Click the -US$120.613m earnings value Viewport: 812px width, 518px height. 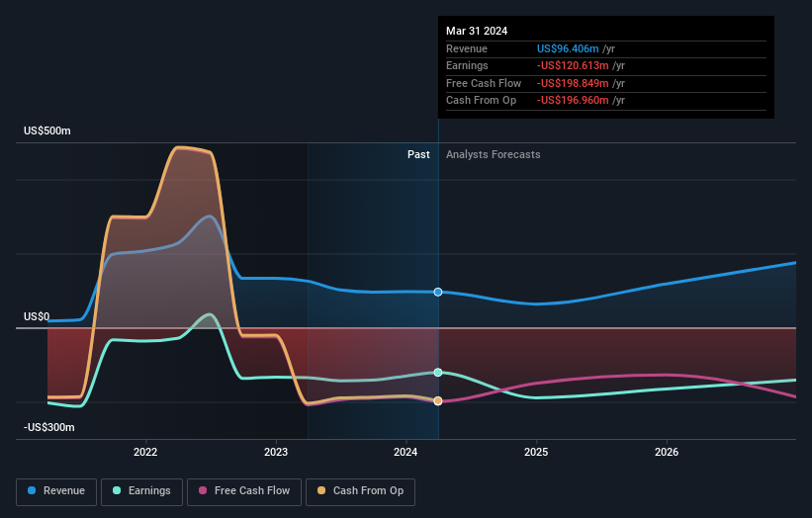pos(573,65)
